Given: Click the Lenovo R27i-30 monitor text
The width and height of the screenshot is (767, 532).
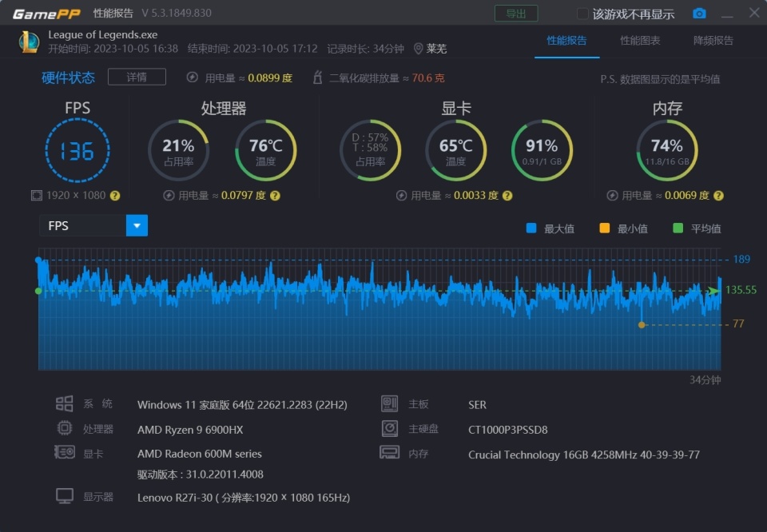Looking at the screenshot, I should pos(244,498).
